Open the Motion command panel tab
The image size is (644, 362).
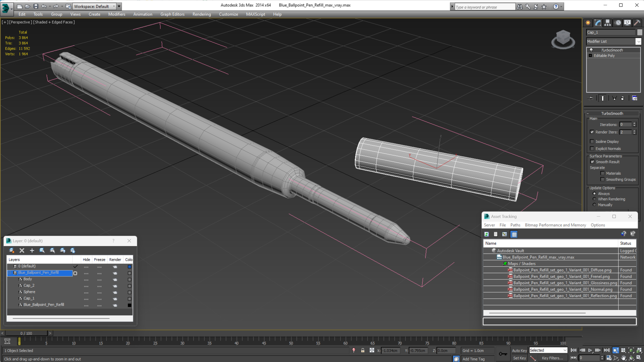point(618,23)
